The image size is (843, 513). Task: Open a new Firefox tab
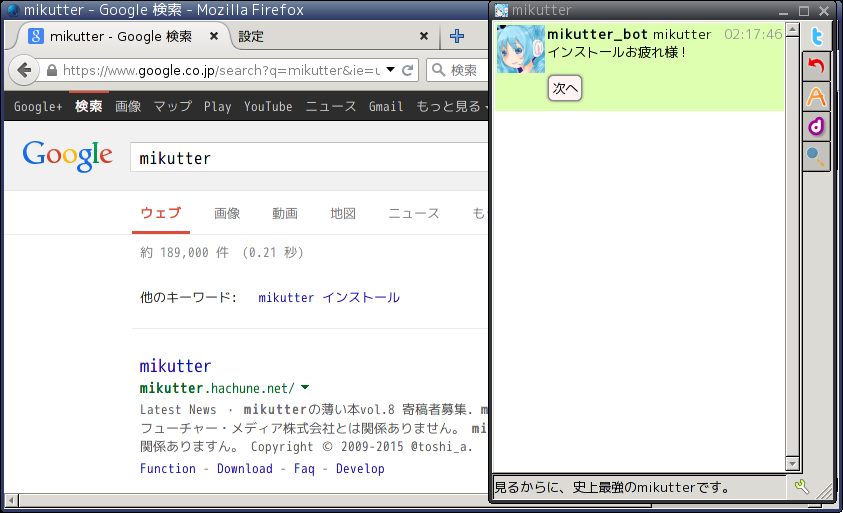tap(457, 36)
